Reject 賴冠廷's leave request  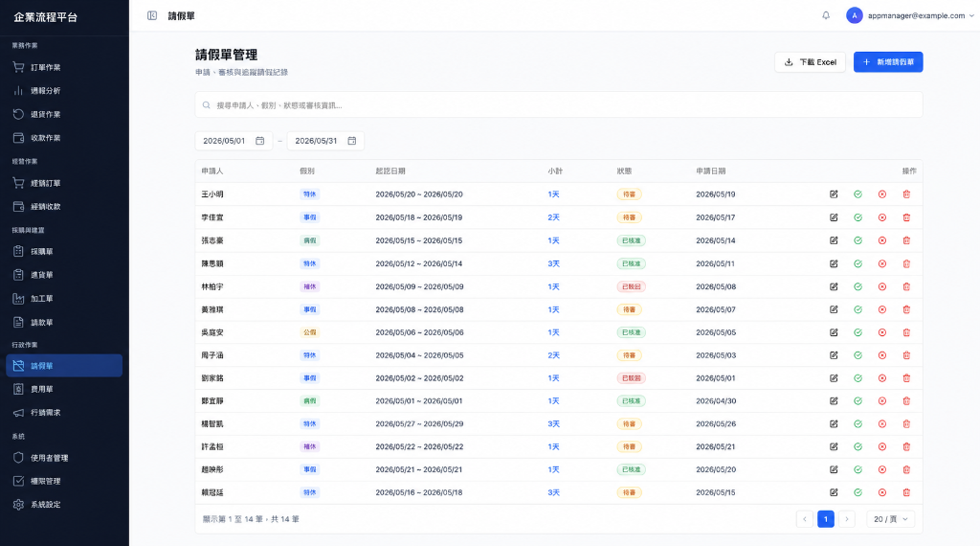(882, 493)
